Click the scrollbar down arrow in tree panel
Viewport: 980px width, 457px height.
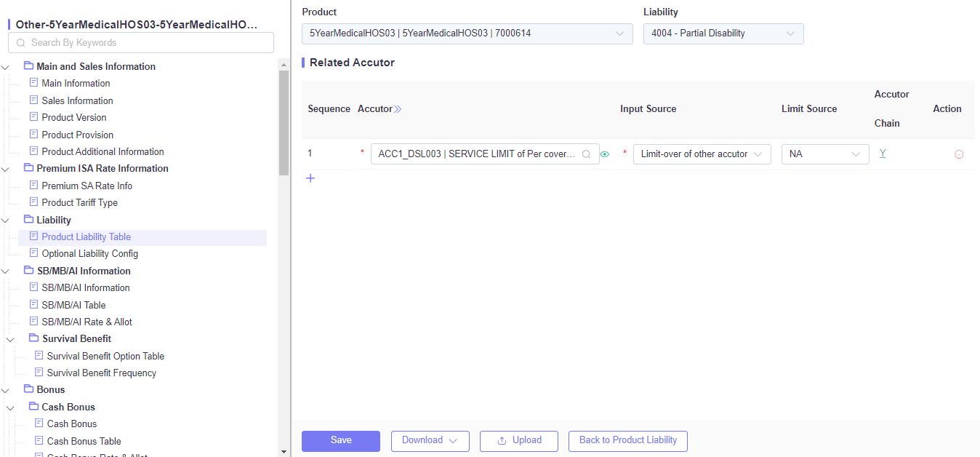[284, 451]
